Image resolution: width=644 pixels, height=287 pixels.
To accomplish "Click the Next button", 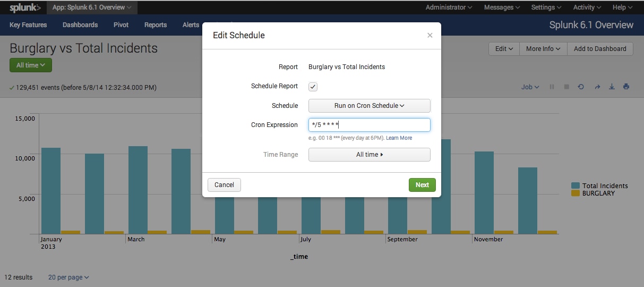I will point(422,185).
